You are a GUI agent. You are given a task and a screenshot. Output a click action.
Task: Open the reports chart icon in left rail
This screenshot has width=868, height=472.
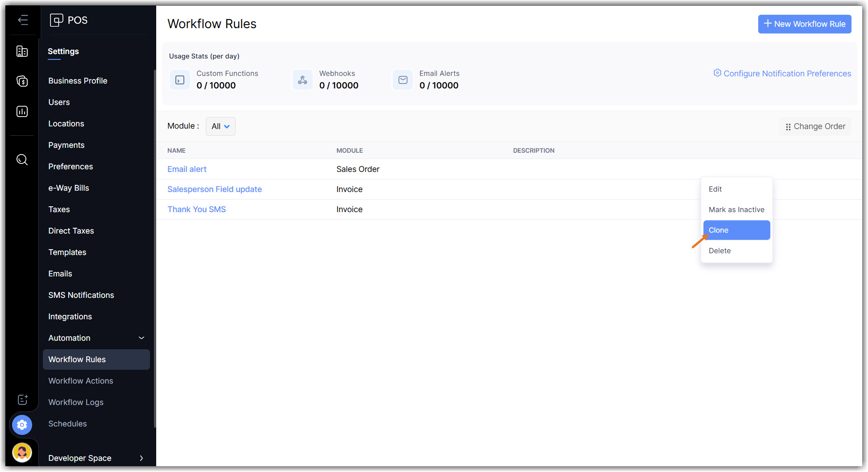click(22, 111)
